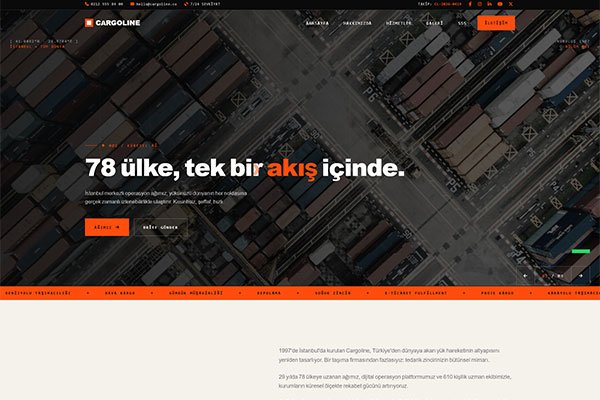Open the LinkedIn social icon
The width and height of the screenshot is (600, 400).
[x=490, y=4]
